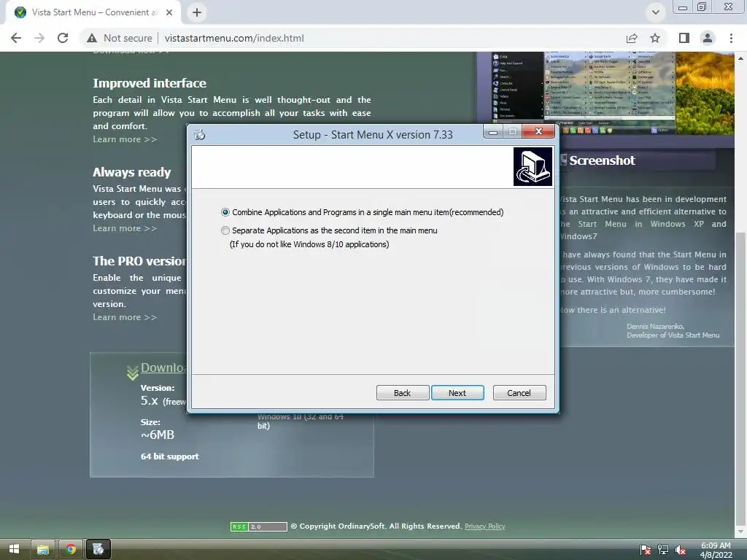Click scrollbar down arrow on webpage
The width and height of the screenshot is (747, 560).
click(740, 531)
